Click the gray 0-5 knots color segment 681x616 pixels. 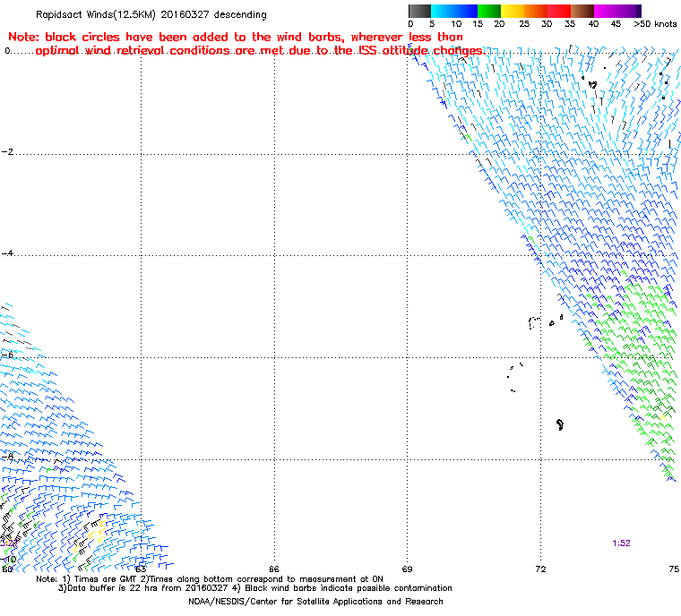coord(419,12)
